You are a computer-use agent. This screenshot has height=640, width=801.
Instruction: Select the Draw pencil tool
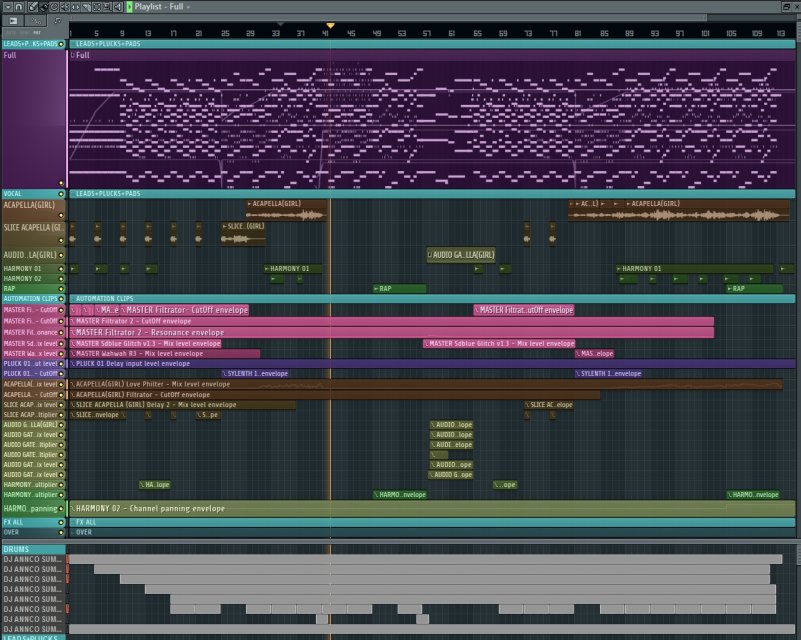coord(33,7)
